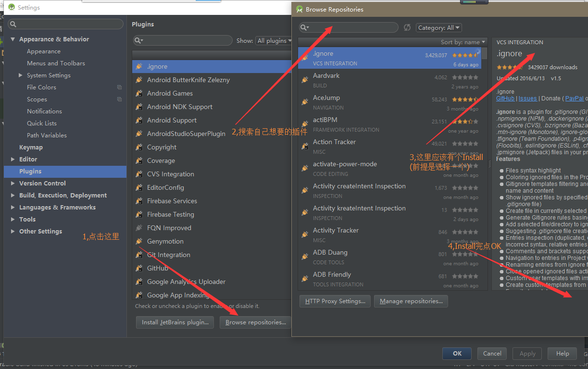Click the star rating of .ignore plugin
588x369 pixels.
[465, 55]
